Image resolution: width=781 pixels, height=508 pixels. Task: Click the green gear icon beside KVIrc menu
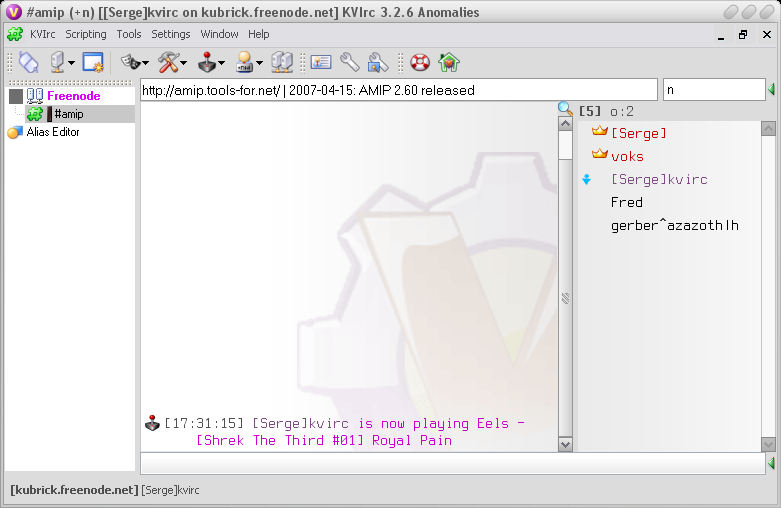click(15, 34)
